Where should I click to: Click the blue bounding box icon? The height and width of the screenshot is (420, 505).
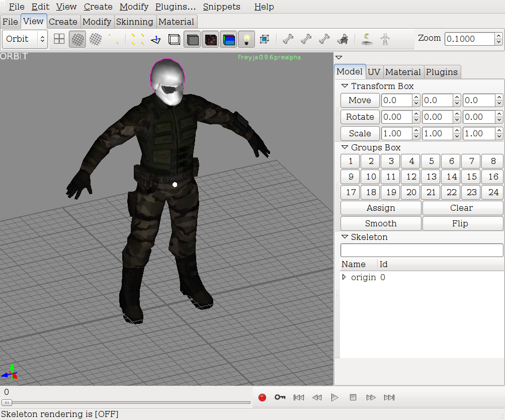265,39
